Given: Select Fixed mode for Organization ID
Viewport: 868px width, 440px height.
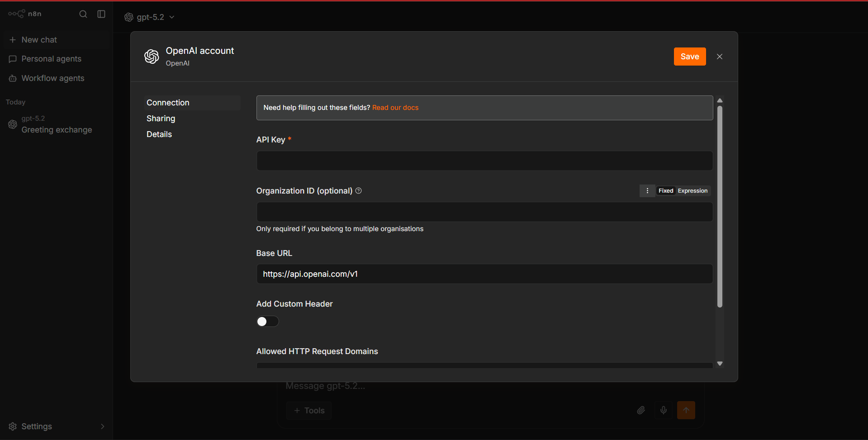Looking at the screenshot, I should pyautogui.click(x=666, y=191).
